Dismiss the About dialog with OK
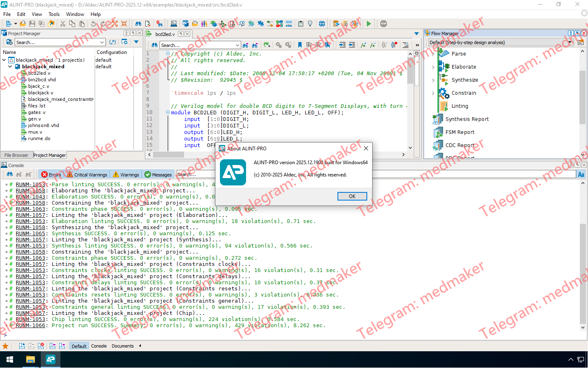 coord(352,196)
